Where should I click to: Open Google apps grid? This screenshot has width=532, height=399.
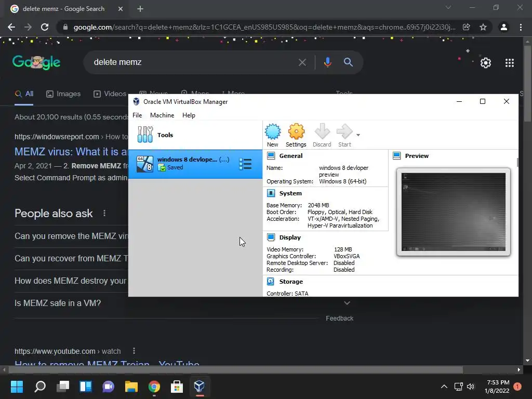510,63
